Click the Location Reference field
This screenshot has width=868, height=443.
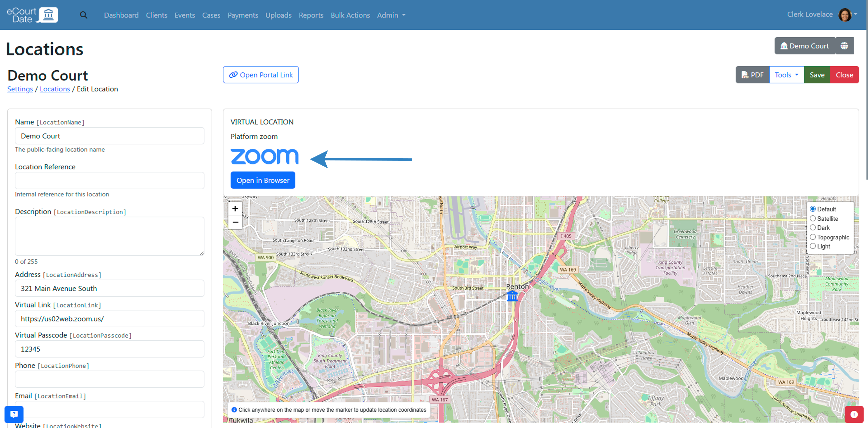[109, 181]
